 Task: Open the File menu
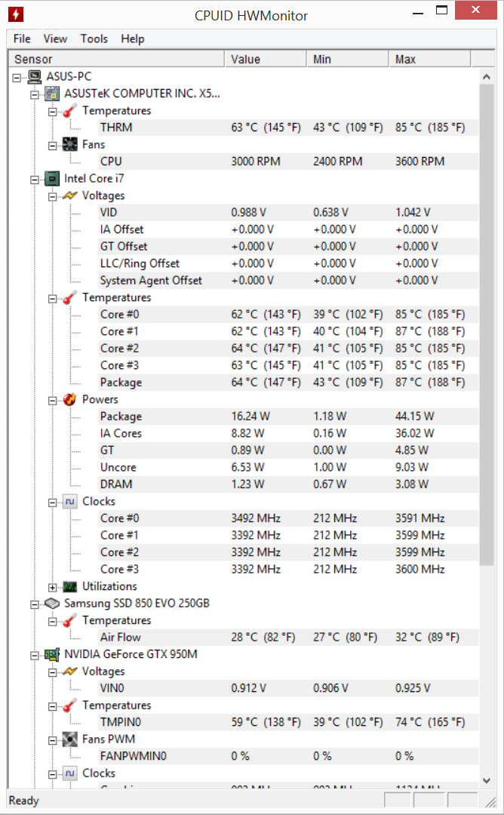point(22,39)
